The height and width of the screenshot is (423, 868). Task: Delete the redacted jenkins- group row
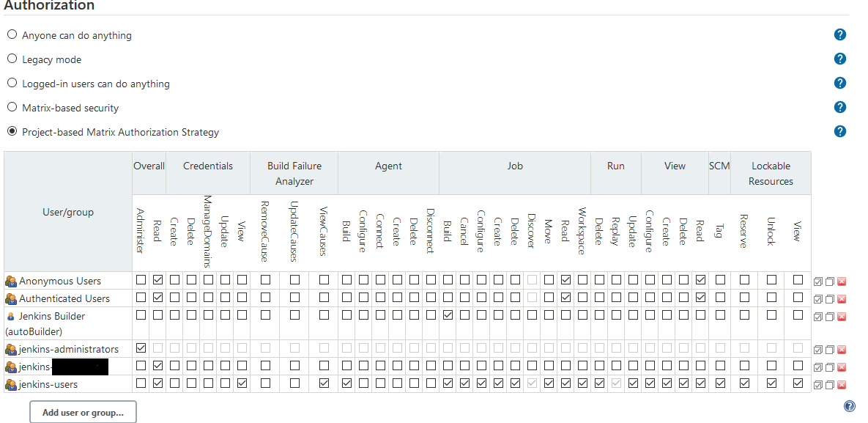[x=842, y=367]
